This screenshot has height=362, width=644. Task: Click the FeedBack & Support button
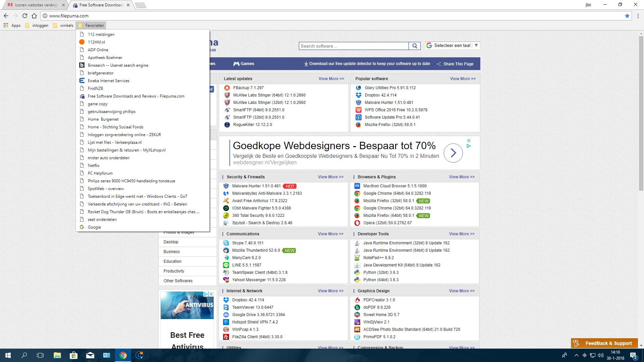point(604,343)
